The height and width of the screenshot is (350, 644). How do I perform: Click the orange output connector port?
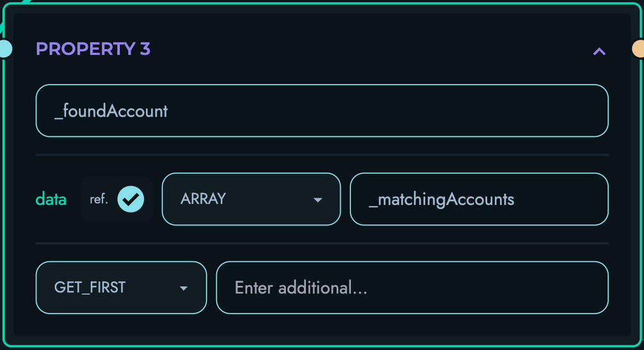(x=638, y=49)
